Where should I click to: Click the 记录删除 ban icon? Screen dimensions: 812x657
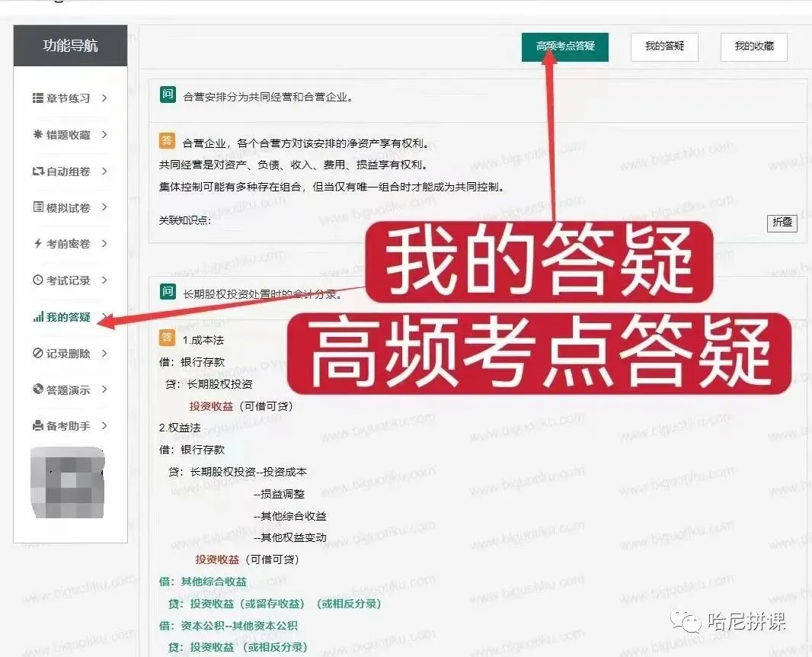coord(38,354)
